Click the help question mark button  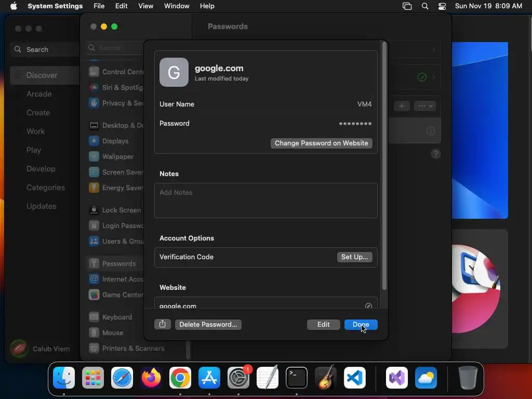[436, 154]
